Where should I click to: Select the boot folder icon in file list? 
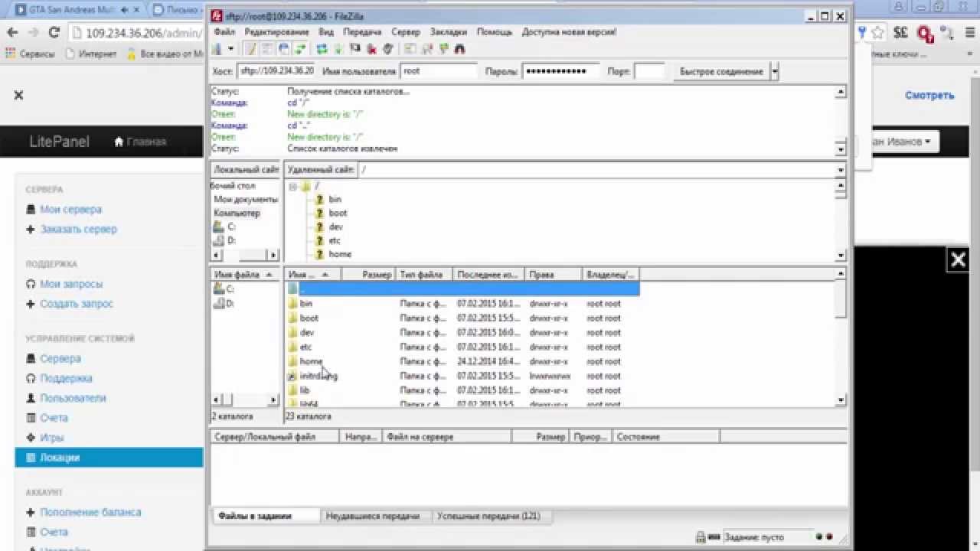point(292,318)
